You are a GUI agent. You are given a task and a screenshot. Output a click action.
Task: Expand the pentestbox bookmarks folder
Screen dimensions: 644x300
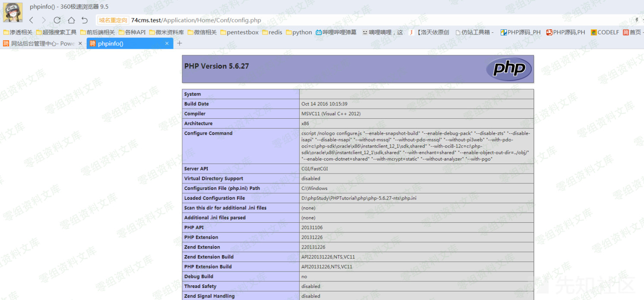240,32
